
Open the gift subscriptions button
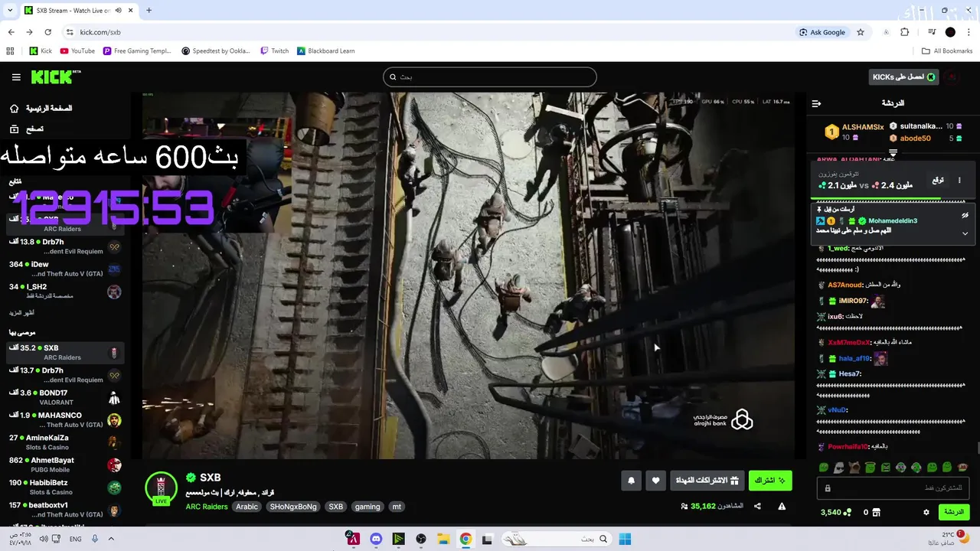[708, 481]
